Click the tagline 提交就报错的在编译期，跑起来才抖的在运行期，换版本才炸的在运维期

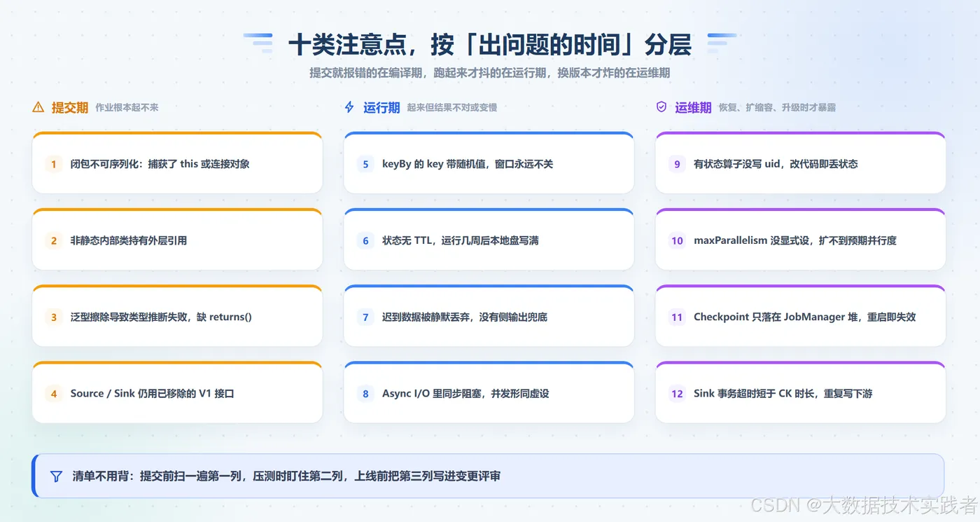490,72
